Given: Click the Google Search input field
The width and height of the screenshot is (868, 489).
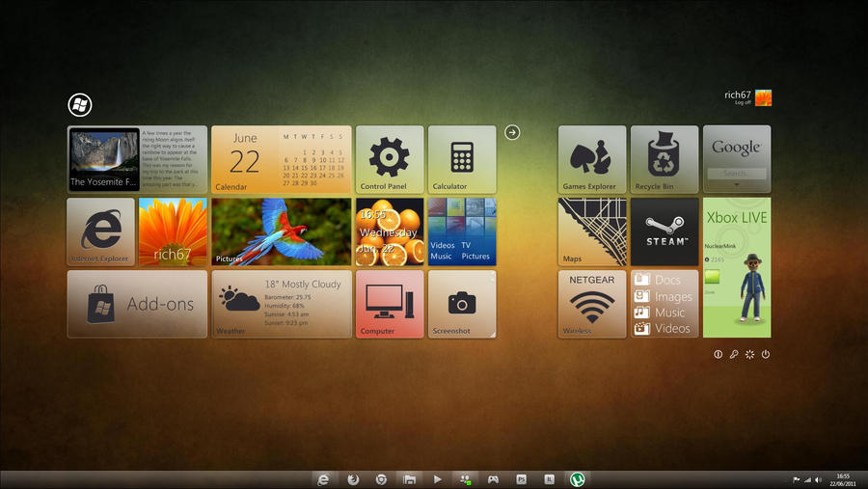Looking at the screenshot, I should [737, 174].
